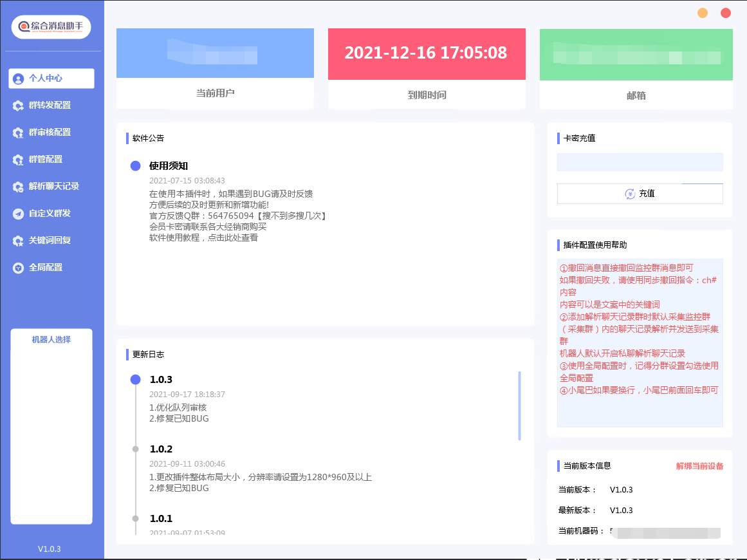Screen dimensions: 747x560
Task: Click the 关键词回复 sidebar icon
Action: pos(18,241)
